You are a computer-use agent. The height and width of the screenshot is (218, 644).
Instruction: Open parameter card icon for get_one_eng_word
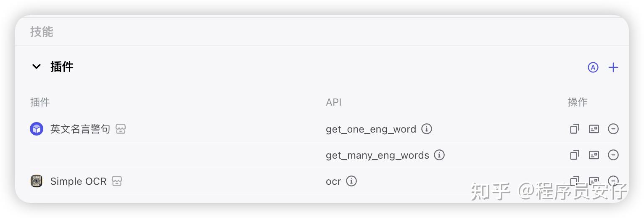coord(594,129)
